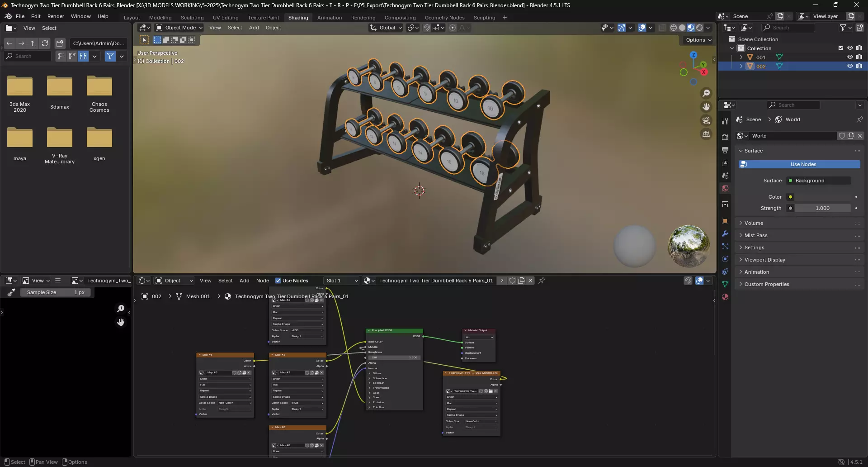The image size is (868, 467).
Task: Switch viewport perspective/orthographic grid icon
Action: click(x=706, y=134)
